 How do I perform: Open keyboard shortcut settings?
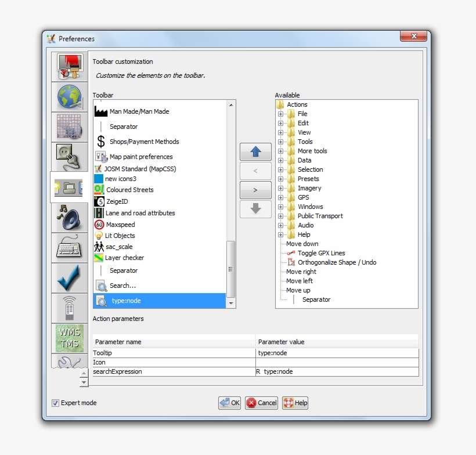(69, 248)
